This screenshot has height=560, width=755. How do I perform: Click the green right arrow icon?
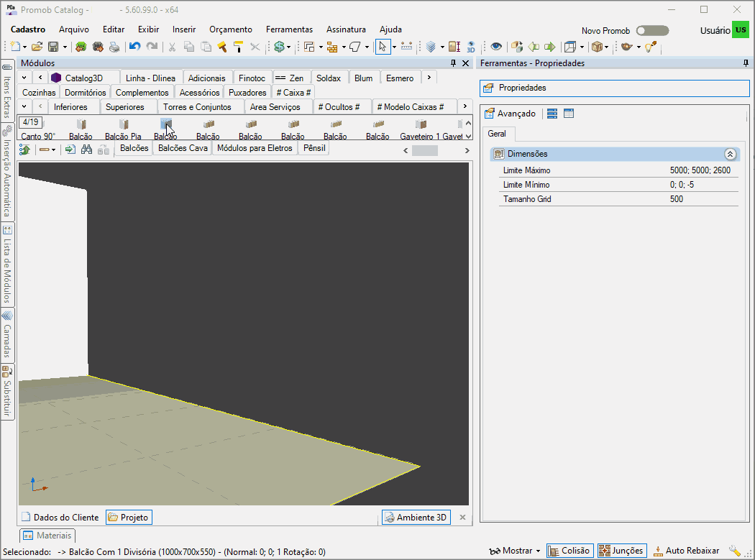(550, 47)
